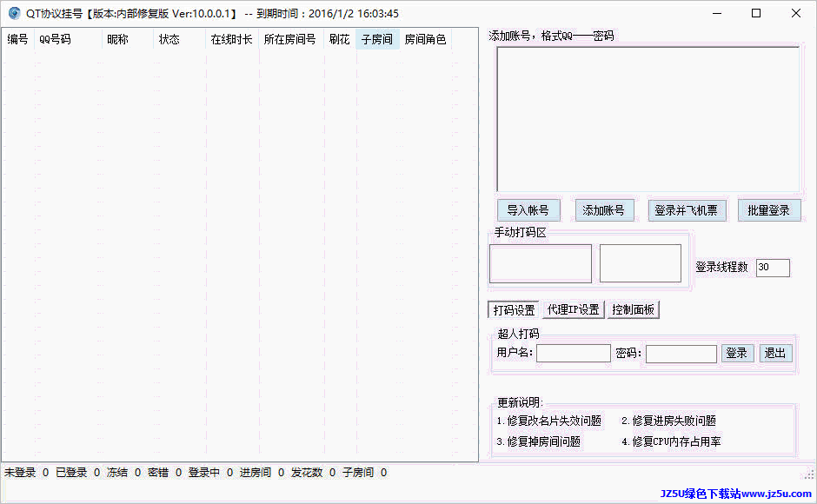Focus the add-account text area
This screenshot has width=817, height=504.
[648, 119]
